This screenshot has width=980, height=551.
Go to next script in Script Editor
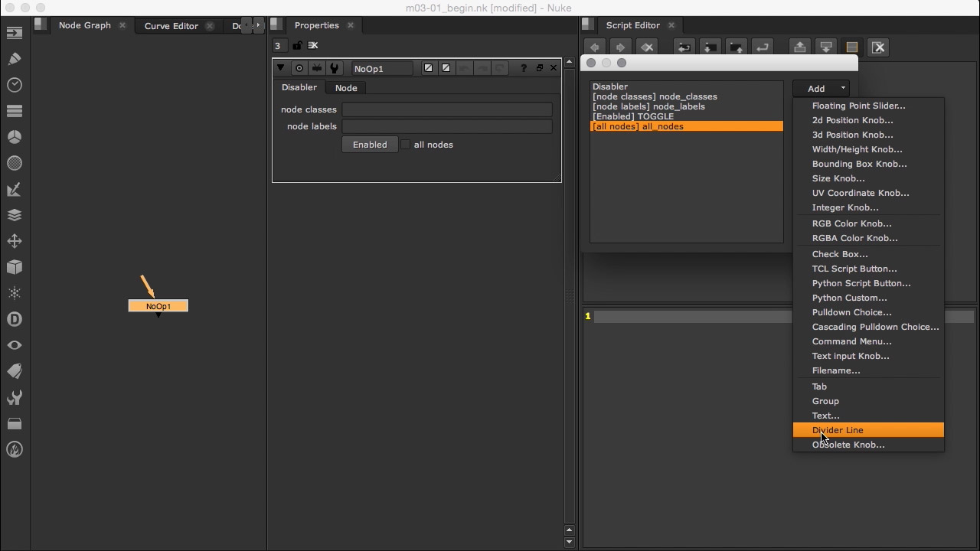(x=621, y=47)
